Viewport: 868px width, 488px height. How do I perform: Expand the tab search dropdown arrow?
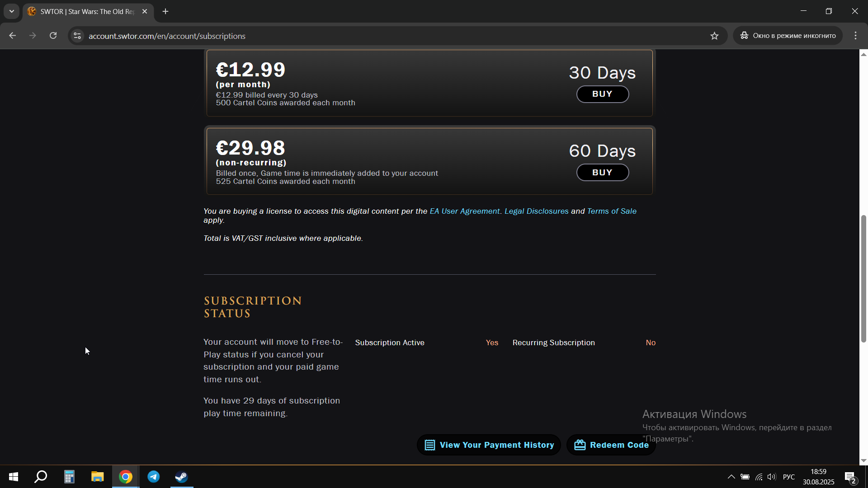click(x=12, y=11)
